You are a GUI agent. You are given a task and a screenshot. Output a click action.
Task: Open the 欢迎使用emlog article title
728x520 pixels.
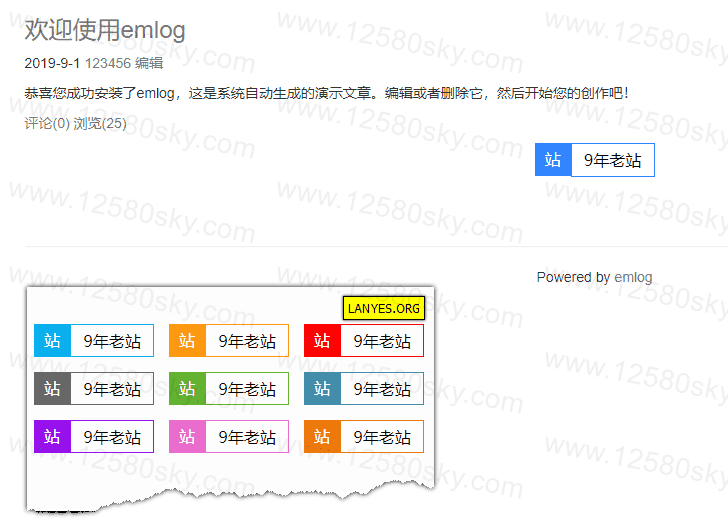click(x=105, y=30)
